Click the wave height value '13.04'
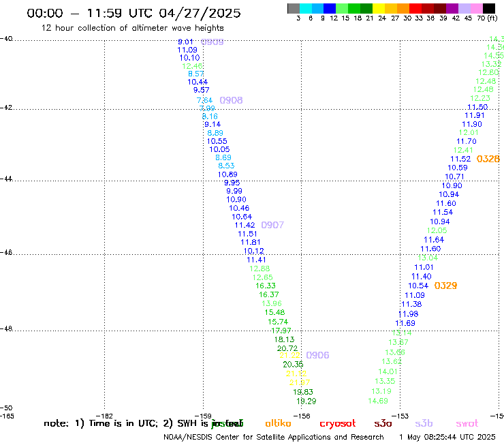Image resolution: width=504 pixels, height=443 pixels. click(x=428, y=258)
